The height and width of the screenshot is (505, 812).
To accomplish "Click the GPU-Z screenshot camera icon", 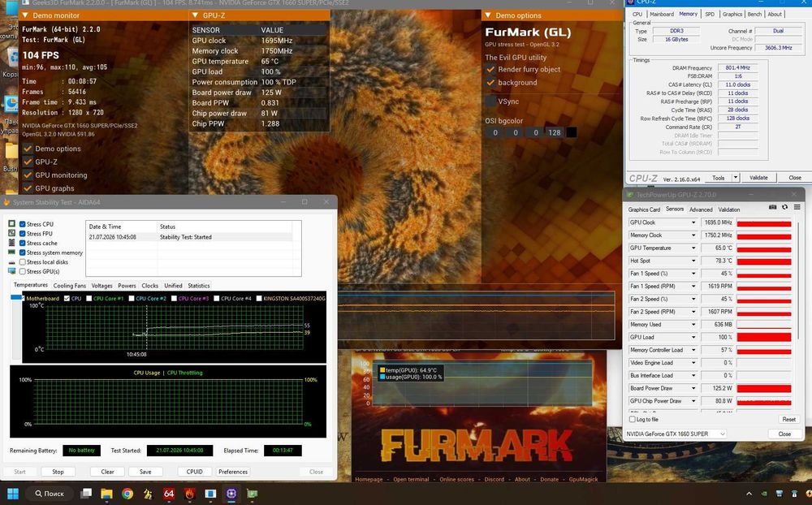I will tap(773, 207).
